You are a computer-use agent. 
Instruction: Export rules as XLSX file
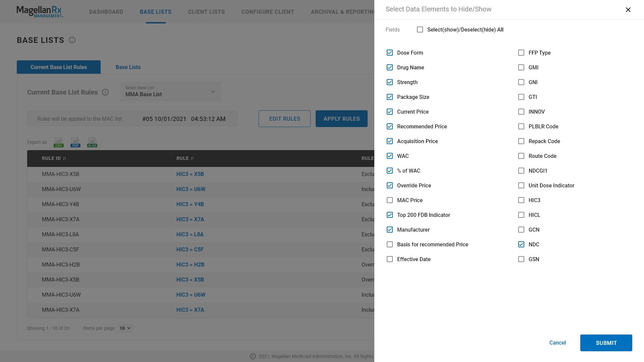point(92,142)
